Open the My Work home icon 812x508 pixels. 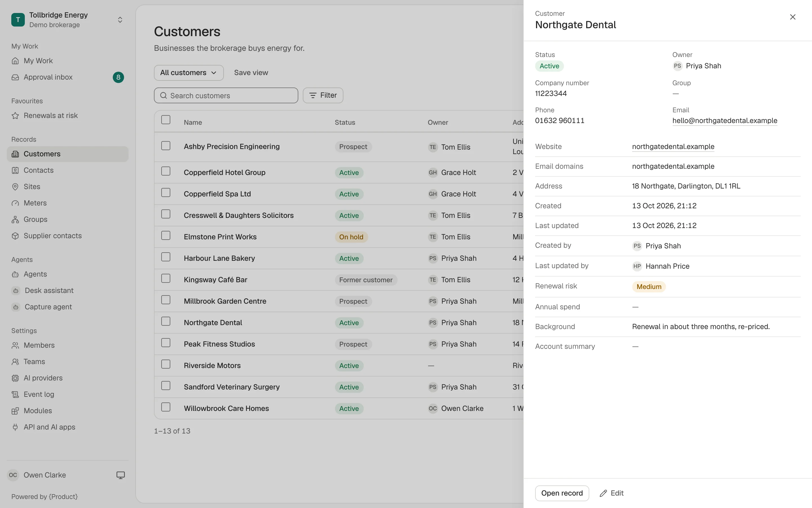tap(15, 61)
